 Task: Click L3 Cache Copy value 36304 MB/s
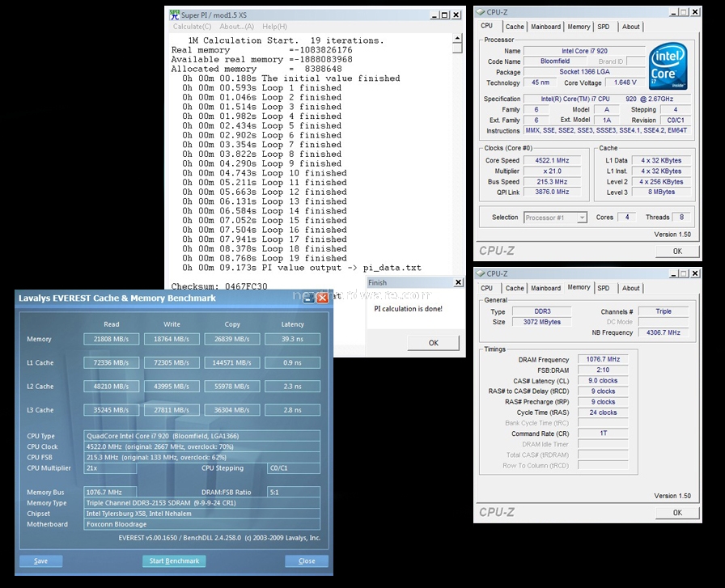(x=232, y=410)
